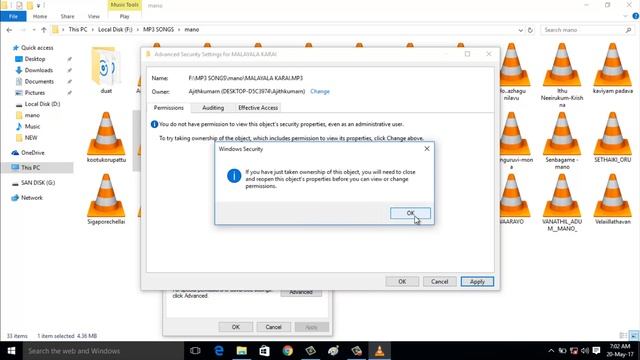Select the Velaillathavan VLC file

[x=613, y=199]
